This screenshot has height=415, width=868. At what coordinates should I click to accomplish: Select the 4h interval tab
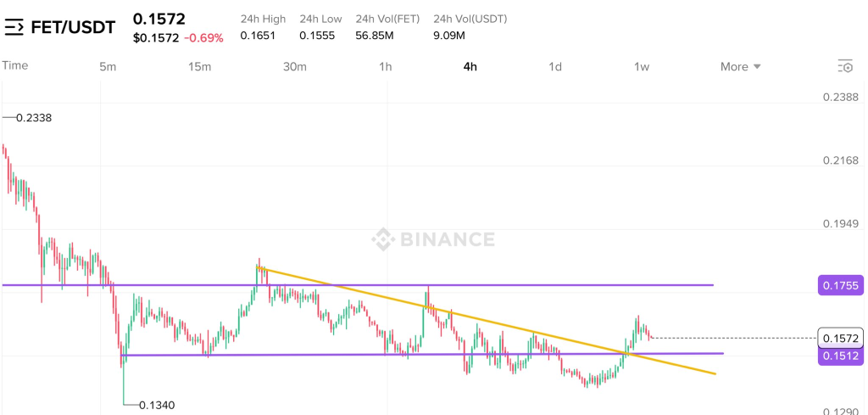470,66
